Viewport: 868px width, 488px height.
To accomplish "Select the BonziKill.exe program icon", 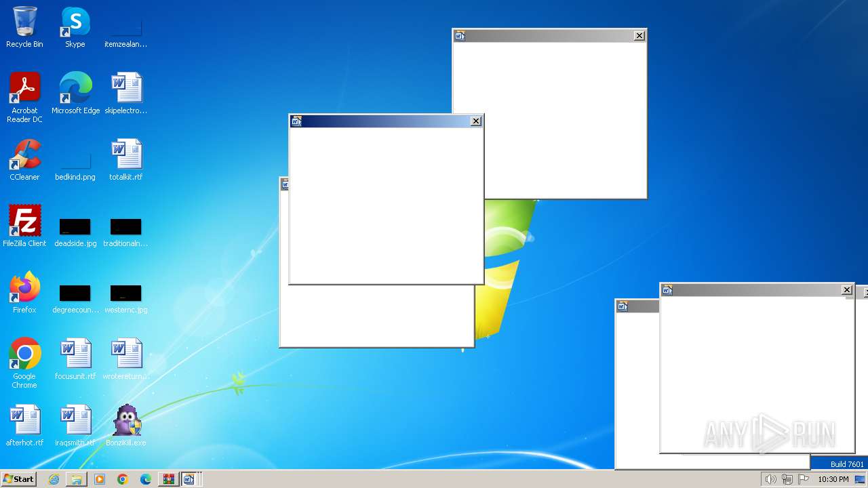I will [x=126, y=426].
